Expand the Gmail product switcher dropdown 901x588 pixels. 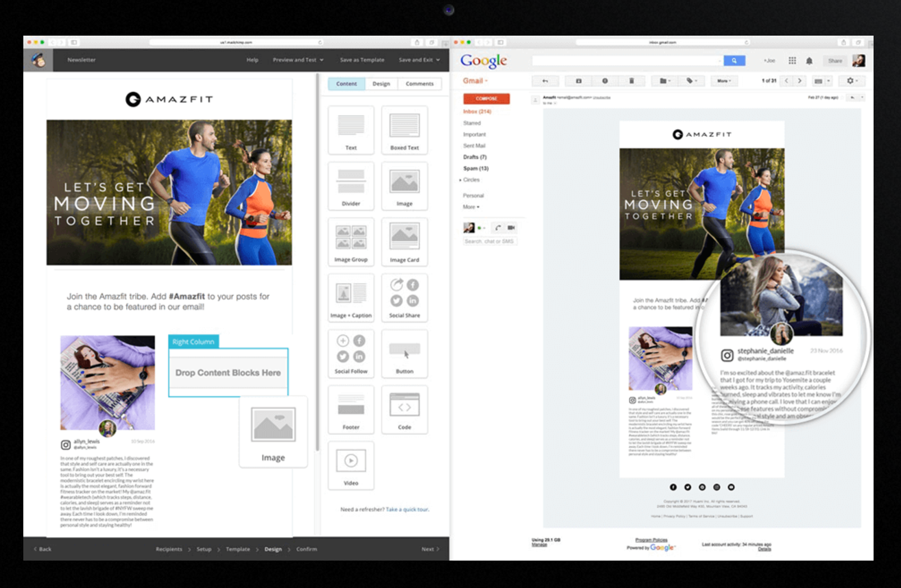[474, 81]
